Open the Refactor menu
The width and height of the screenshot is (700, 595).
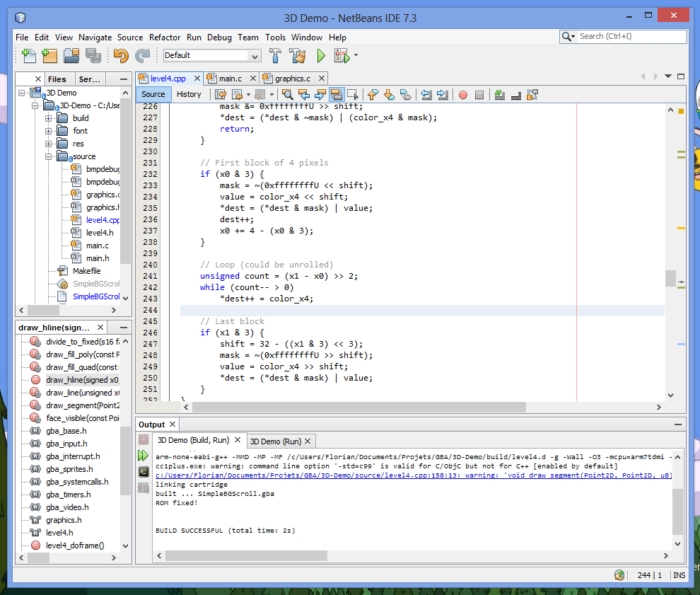point(165,37)
